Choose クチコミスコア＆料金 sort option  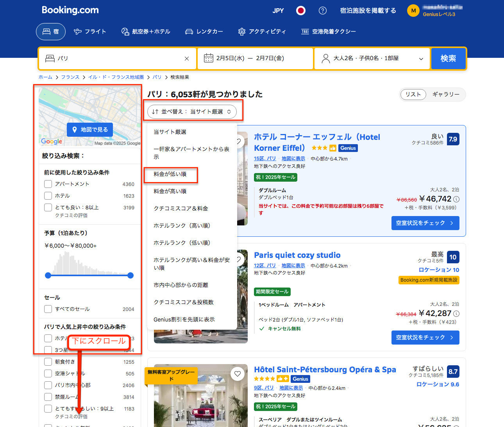click(x=181, y=209)
